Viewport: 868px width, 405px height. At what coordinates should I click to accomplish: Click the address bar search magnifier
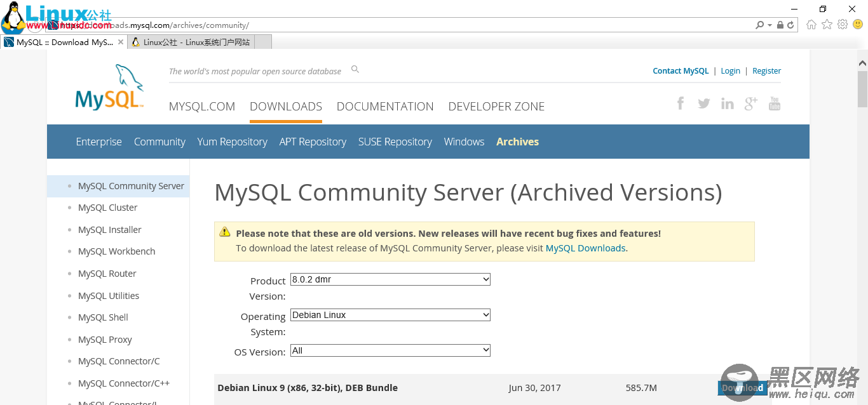click(x=759, y=25)
